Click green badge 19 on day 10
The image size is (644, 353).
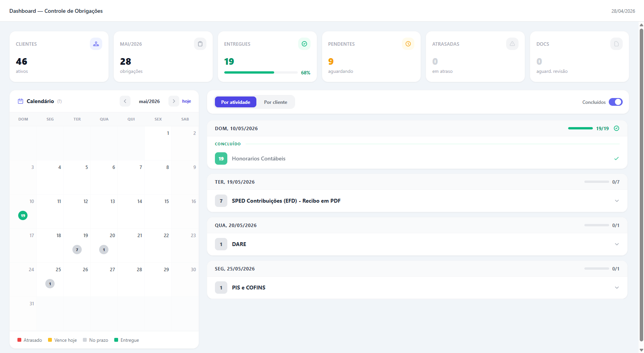pyautogui.click(x=23, y=215)
